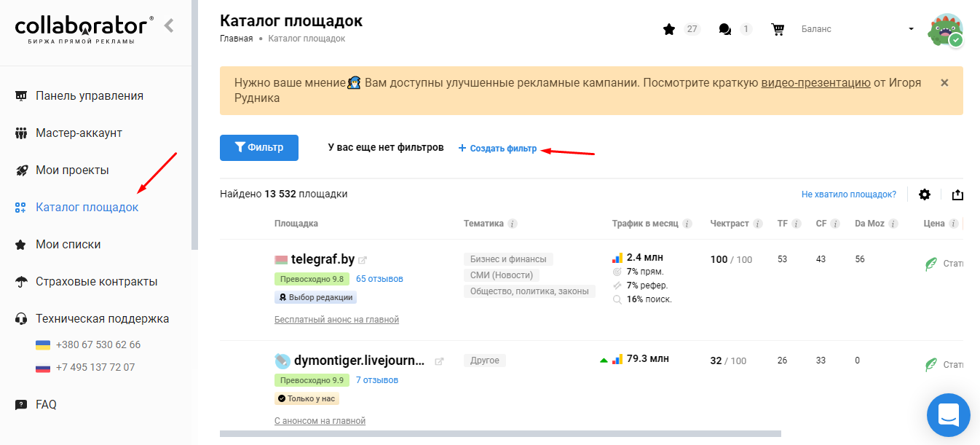Close the yellow notification banner

click(944, 83)
